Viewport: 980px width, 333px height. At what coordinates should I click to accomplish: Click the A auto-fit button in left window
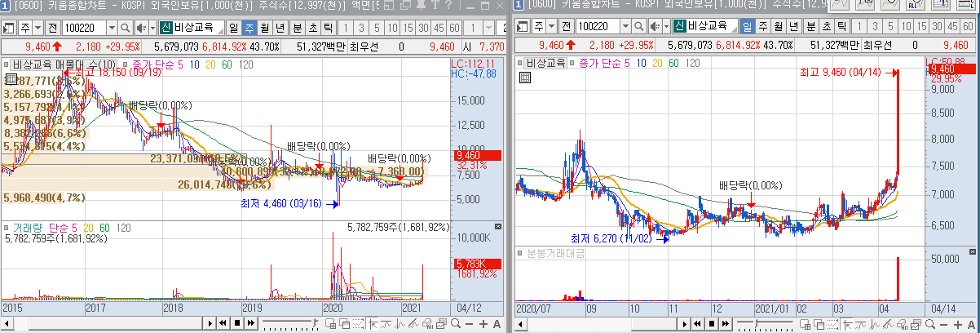tap(497, 324)
